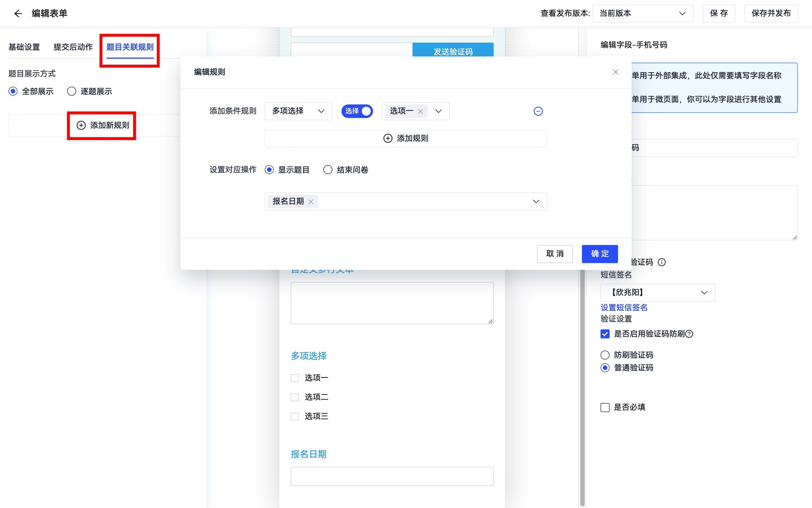Remove the condition rule via minus icon
The image size is (812, 508).
pyautogui.click(x=538, y=111)
